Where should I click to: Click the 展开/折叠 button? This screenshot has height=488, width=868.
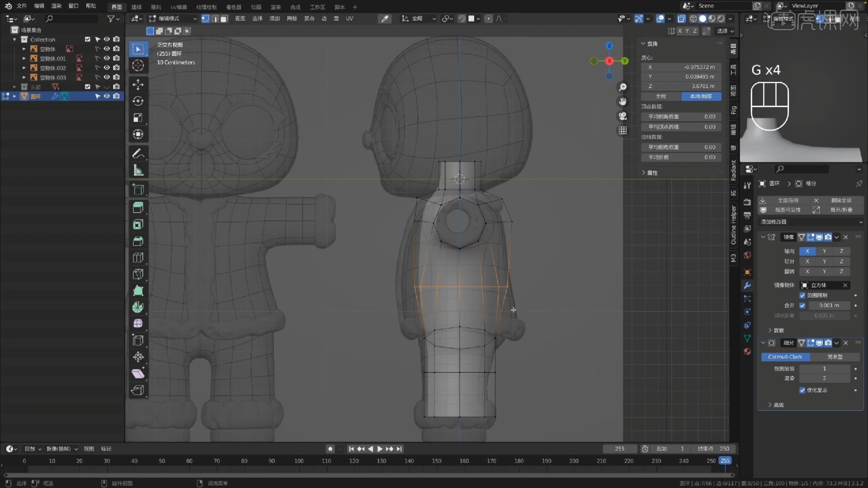pos(837,210)
